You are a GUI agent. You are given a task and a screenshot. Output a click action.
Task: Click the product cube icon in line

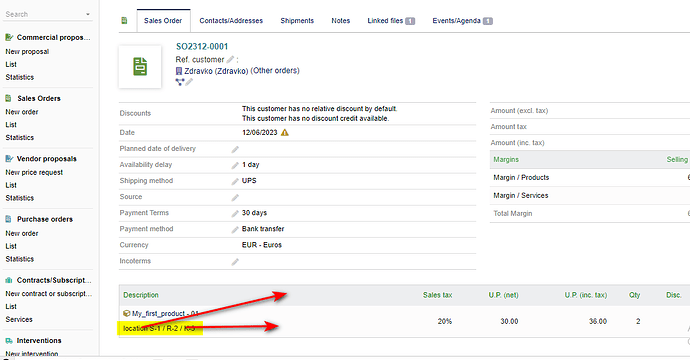[127, 313]
